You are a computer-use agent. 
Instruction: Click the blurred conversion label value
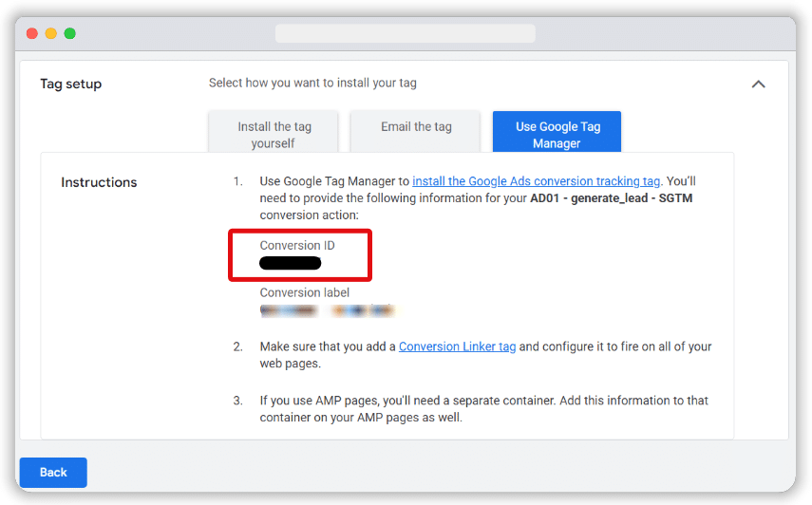click(x=328, y=310)
